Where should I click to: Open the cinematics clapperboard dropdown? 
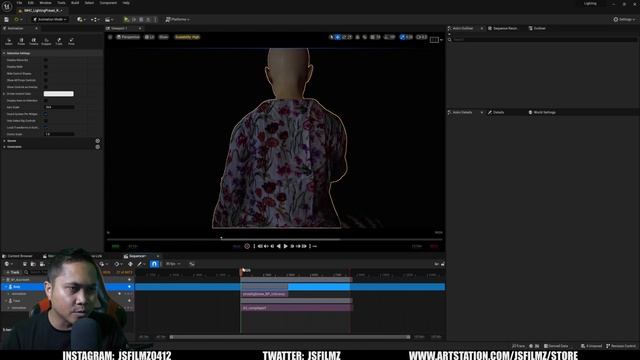pos(109,19)
